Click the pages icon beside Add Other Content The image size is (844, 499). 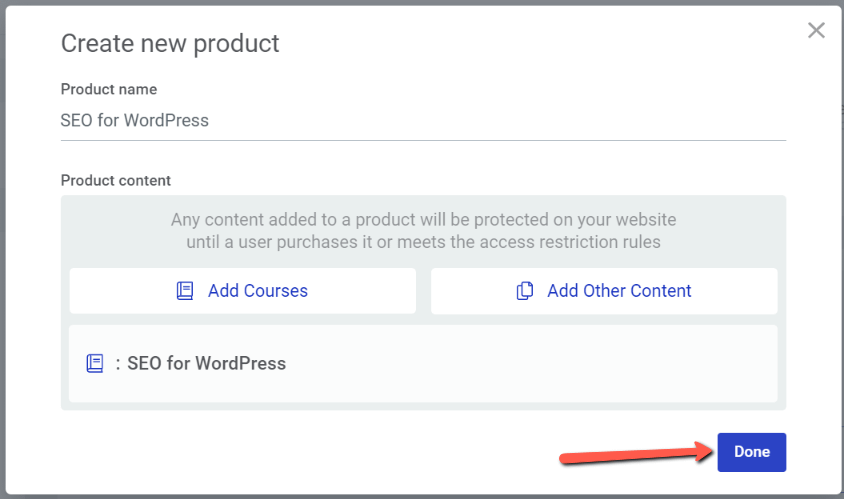[x=525, y=291]
